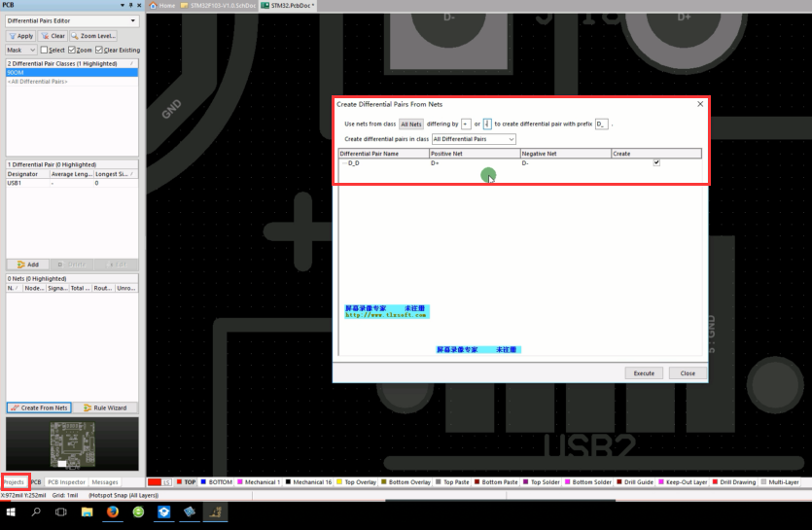Open Zoom Level settings
This screenshot has width=812, height=530.
(93, 36)
